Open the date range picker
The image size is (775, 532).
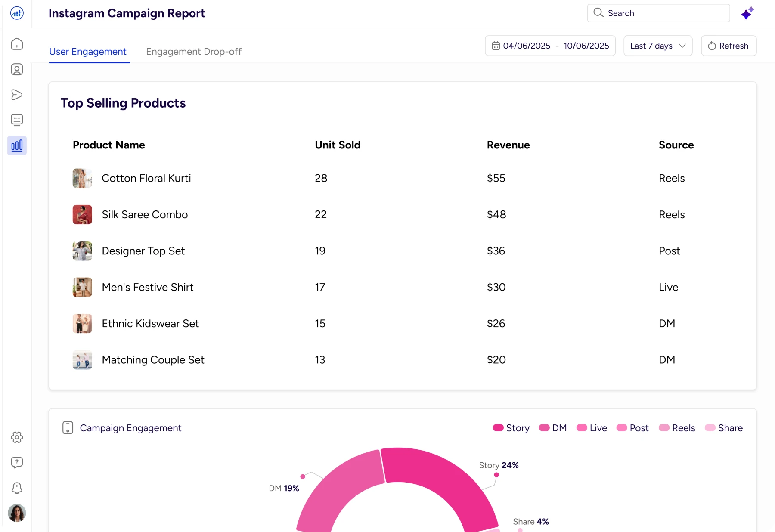(x=550, y=46)
